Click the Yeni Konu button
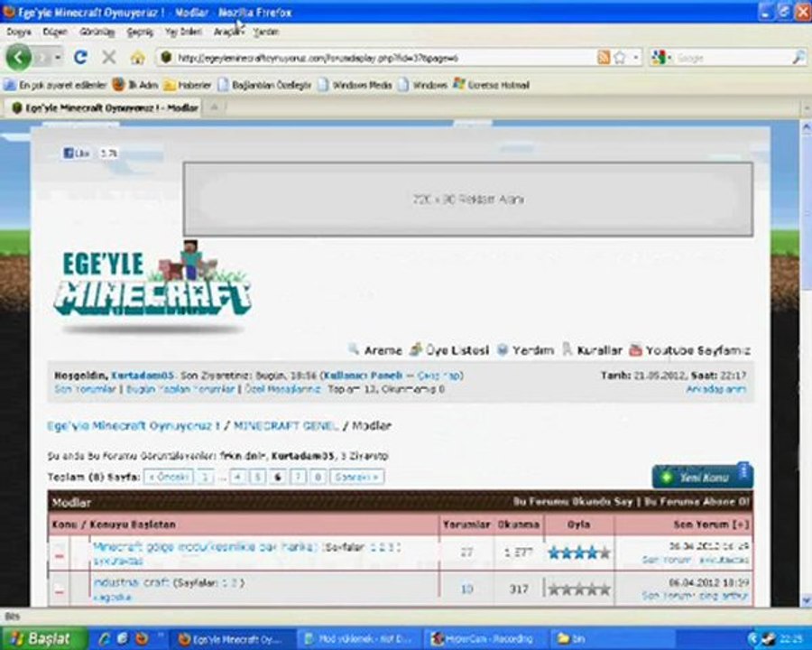 (702, 477)
